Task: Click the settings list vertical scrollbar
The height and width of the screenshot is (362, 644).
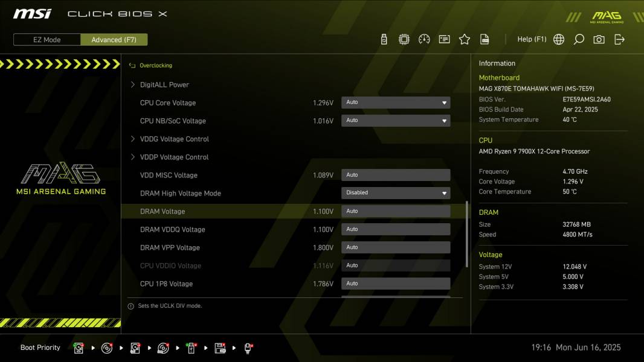Action: 466,234
